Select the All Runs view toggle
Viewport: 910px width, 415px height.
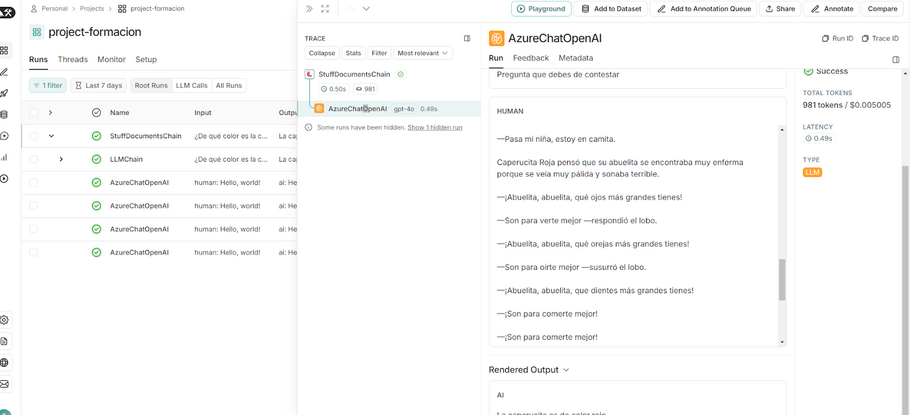click(229, 85)
